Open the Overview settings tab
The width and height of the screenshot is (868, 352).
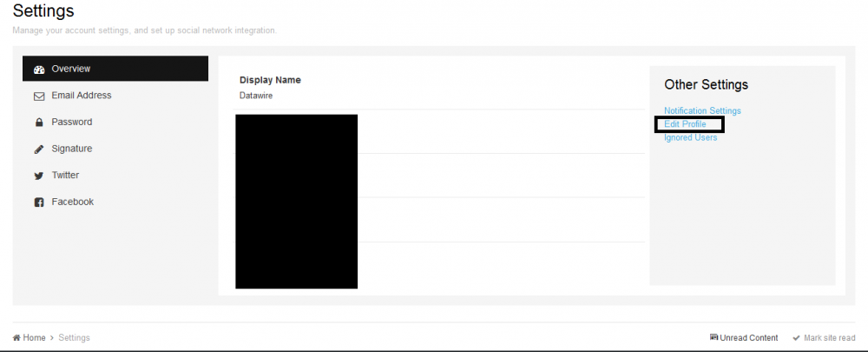point(115,69)
